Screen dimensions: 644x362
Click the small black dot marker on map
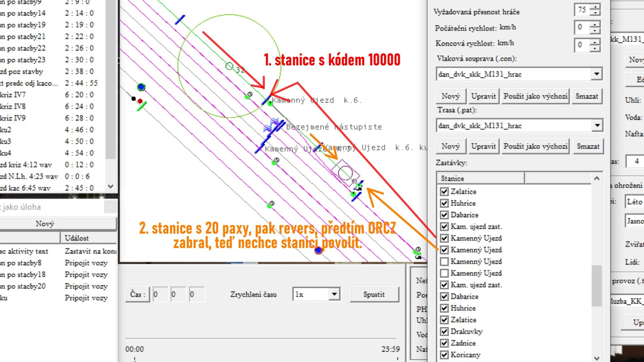[133, 99]
